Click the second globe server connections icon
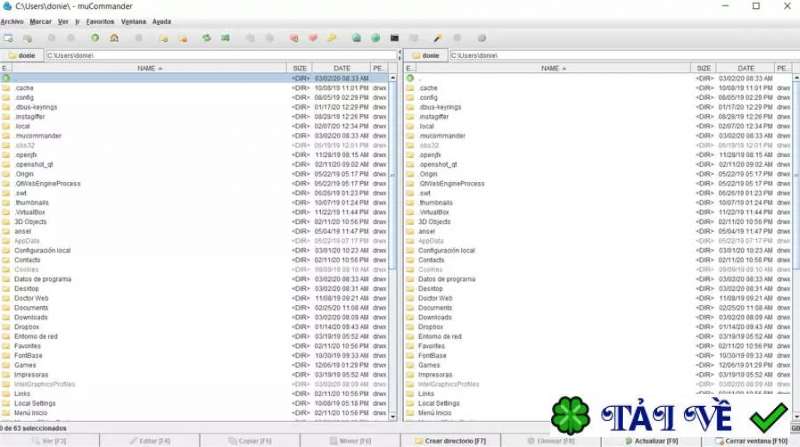The height and width of the screenshot is (447, 800). (376, 38)
